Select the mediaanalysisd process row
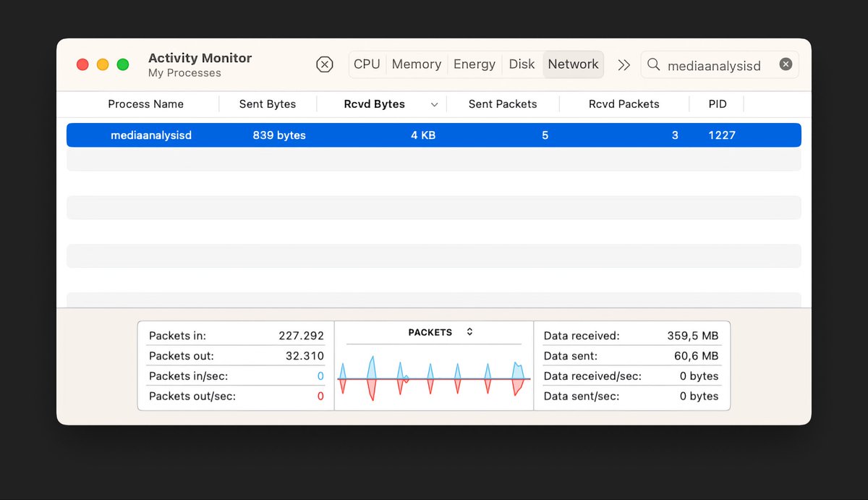868x500 pixels. pyautogui.click(x=434, y=135)
